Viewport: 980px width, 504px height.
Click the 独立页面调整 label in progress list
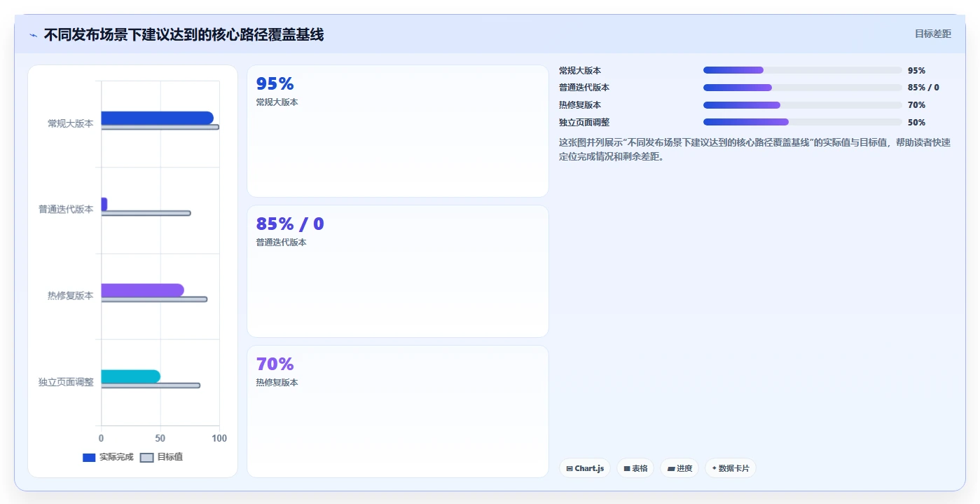584,123
